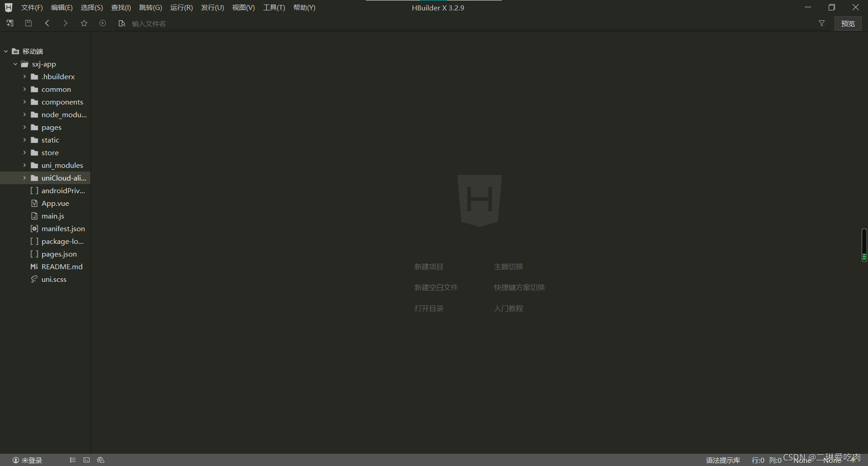Expand the uni_modules folder
868x466 pixels.
coord(25,165)
